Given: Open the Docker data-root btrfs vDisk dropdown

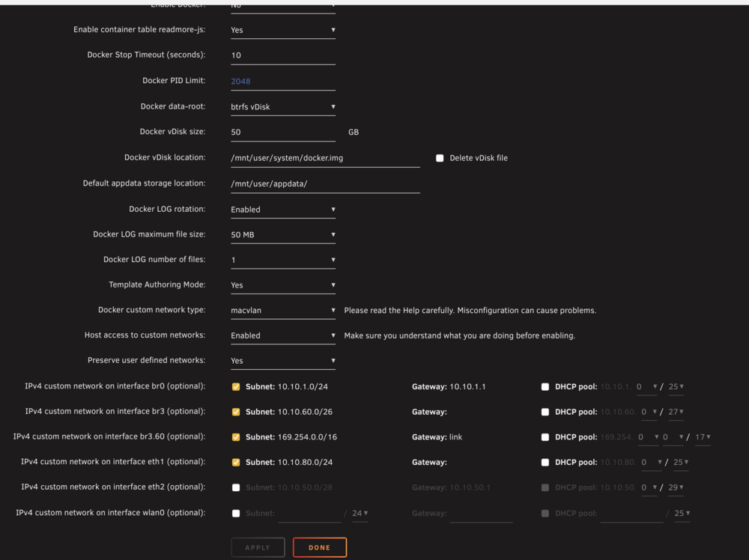Looking at the screenshot, I should pyautogui.click(x=283, y=107).
